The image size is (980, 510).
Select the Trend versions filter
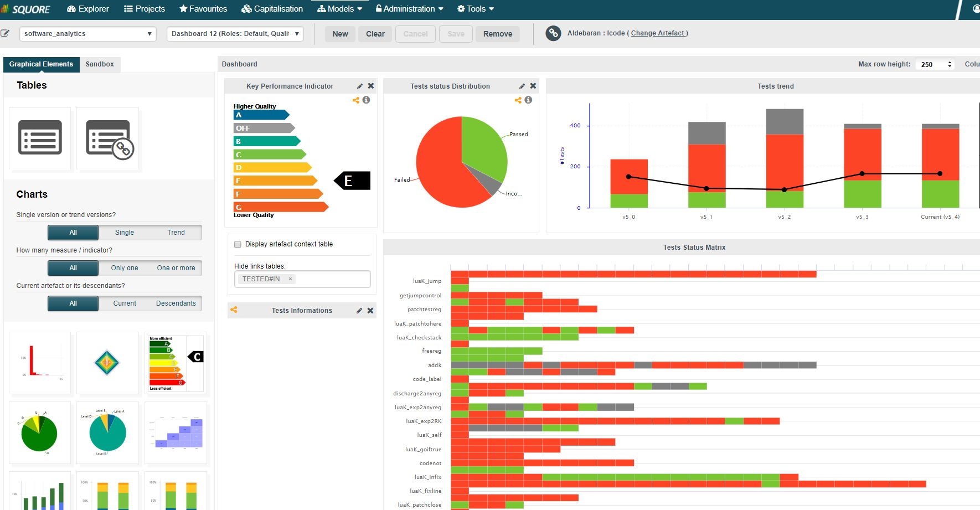(176, 233)
